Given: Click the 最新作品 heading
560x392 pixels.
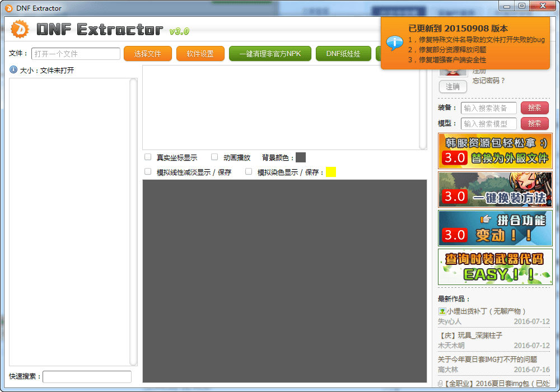Looking at the screenshot, I should click(454, 299).
